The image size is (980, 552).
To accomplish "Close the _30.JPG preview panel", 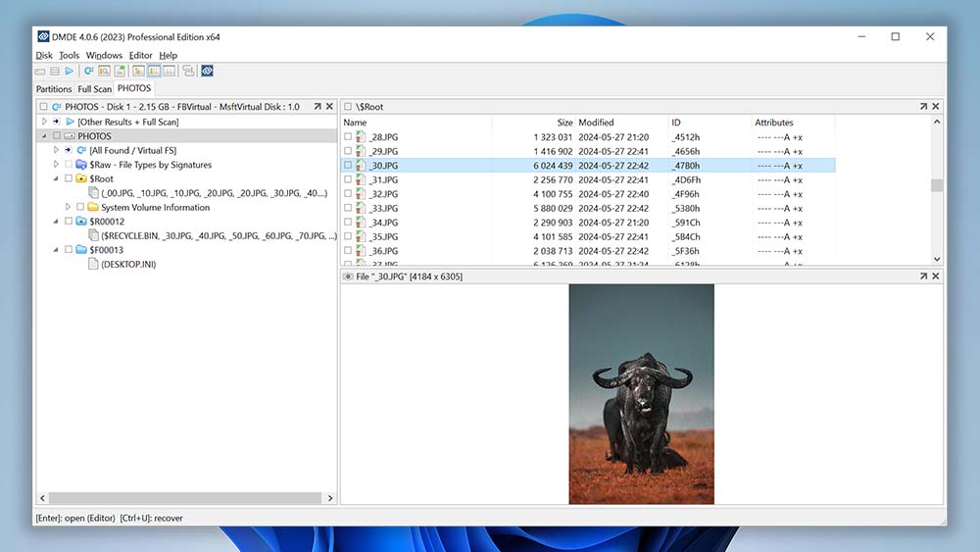I will (x=936, y=276).
